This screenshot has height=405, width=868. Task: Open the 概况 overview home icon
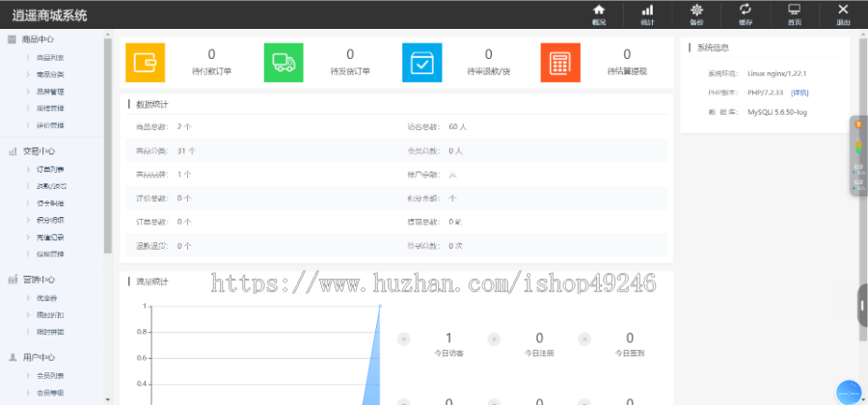point(598,10)
